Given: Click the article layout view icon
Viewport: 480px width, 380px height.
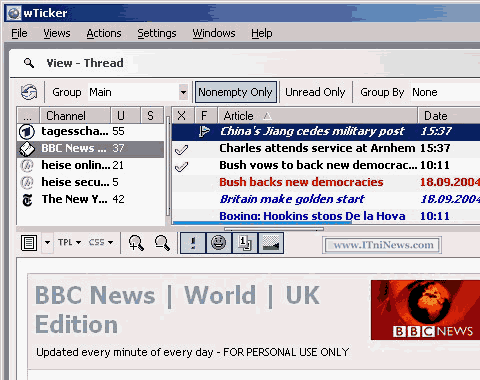Looking at the screenshot, I should pos(29,243).
